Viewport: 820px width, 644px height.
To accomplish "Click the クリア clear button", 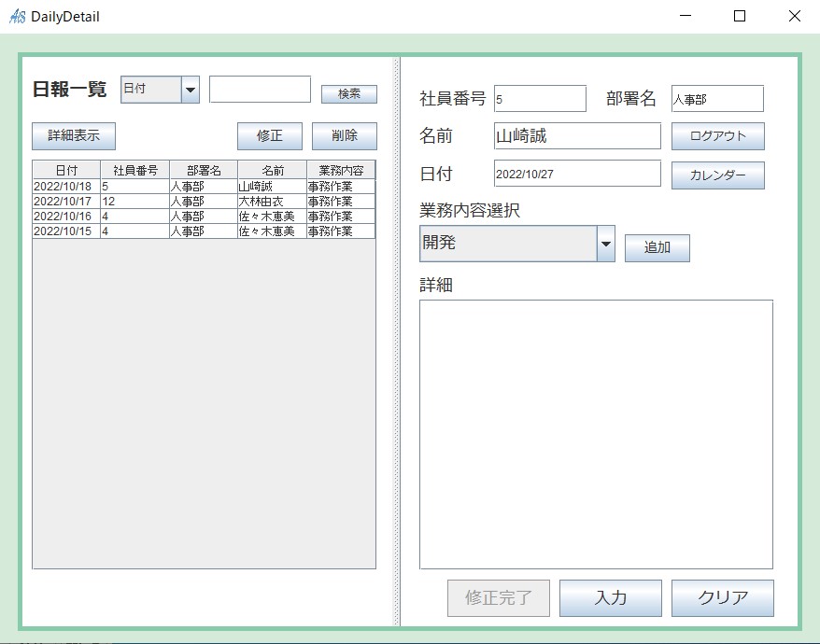I will click(722, 598).
